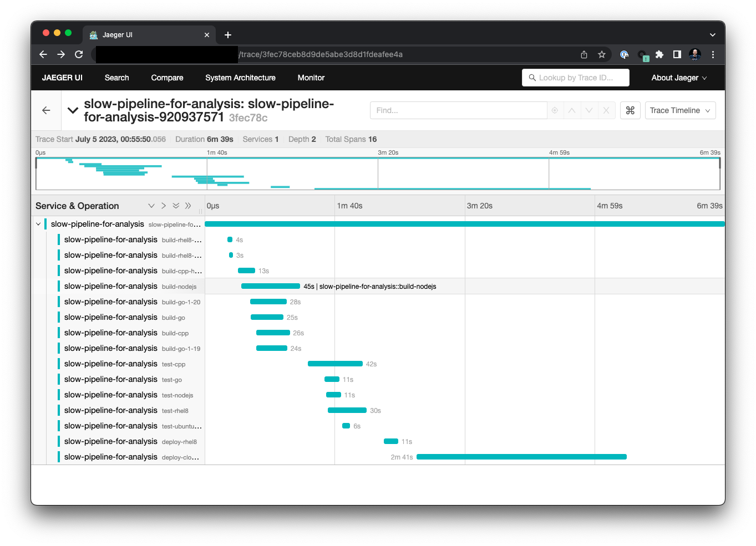
Task: Open Chrome three-dot menu
Action: [x=713, y=54]
